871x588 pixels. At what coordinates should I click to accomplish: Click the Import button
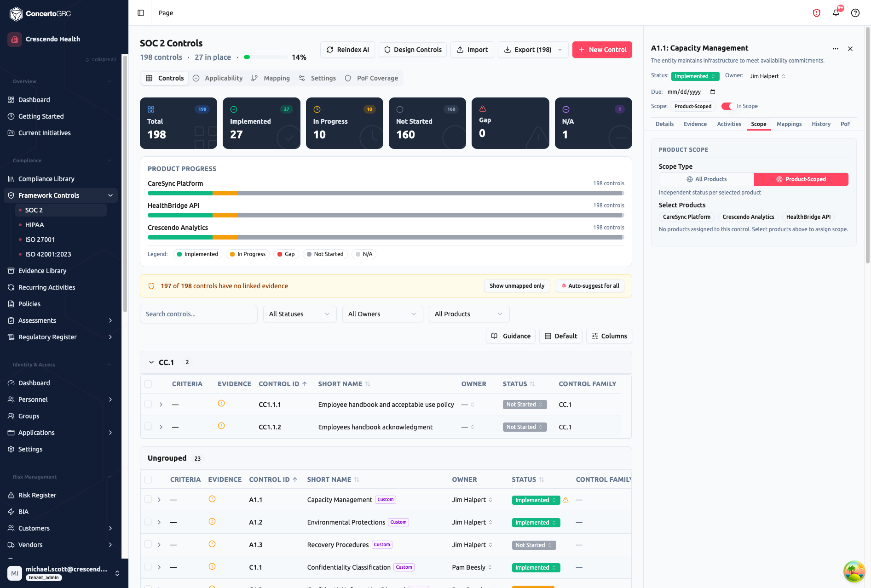click(x=472, y=50)
